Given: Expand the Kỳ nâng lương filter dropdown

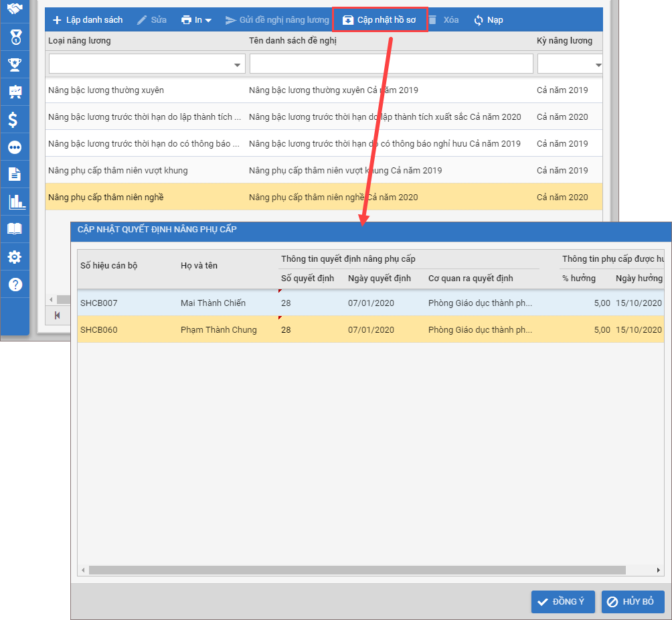Looking at the screenshot, I should click(598, 64).
